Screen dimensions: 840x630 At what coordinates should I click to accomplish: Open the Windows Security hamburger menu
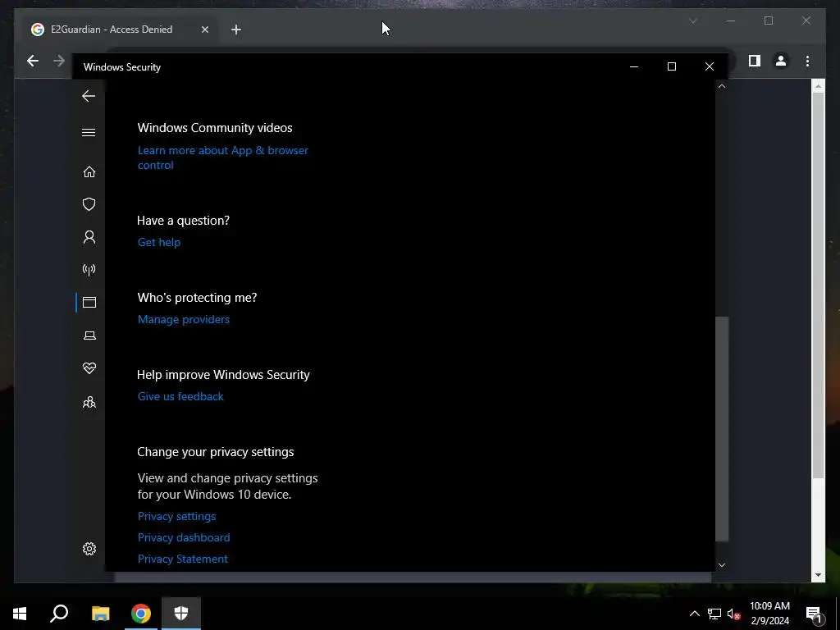[89, 132]
